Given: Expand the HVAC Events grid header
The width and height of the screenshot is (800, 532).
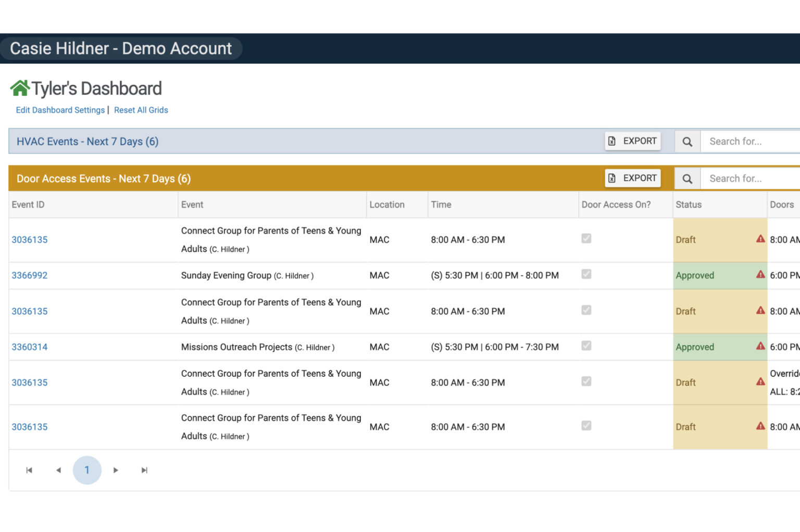Looking at the screenshot, I should click(x=86, y=141).
